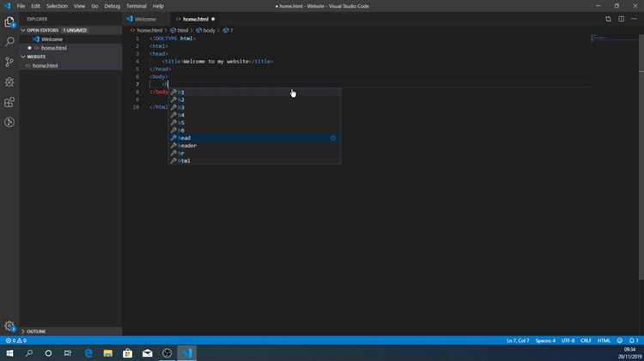Click the 'Welcome to my website' title text
Viewport: 644px width, 361px height.
pos(216,62)
